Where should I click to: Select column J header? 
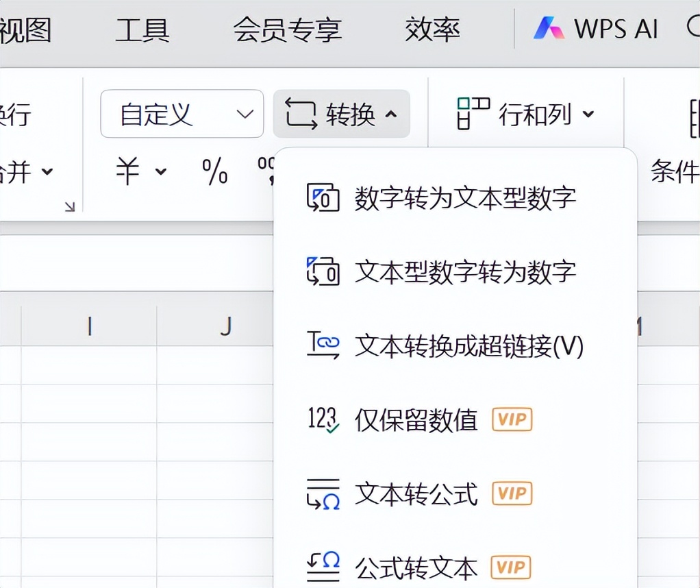[215, 326]
